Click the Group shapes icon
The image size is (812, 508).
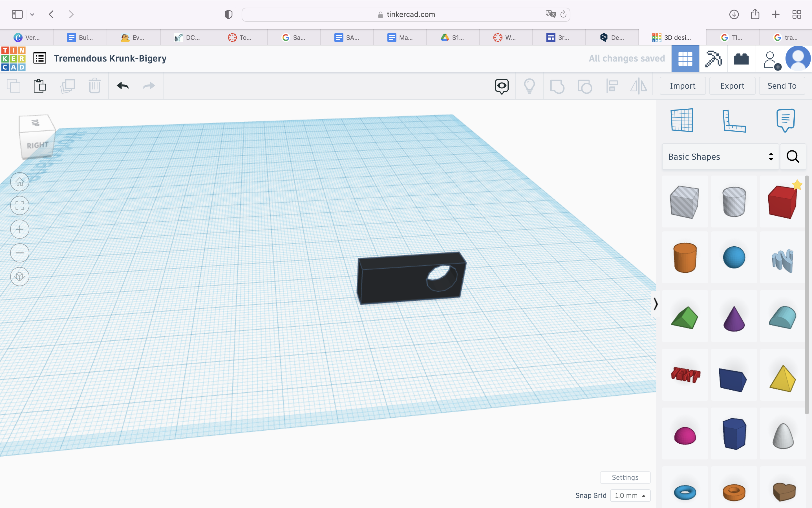tap(557, 86)
